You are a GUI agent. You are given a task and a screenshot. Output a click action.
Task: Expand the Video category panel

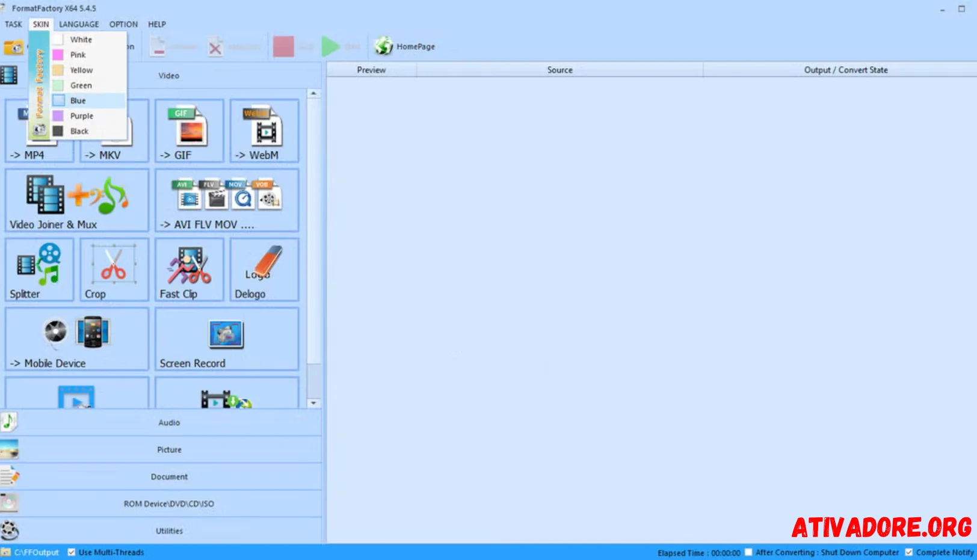coord(161,75)
